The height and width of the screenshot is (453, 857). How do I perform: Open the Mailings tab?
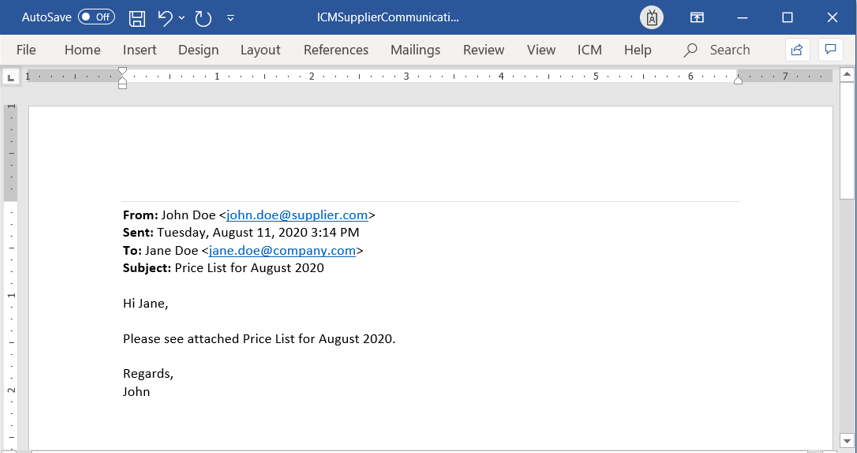[x=415, y=50]
